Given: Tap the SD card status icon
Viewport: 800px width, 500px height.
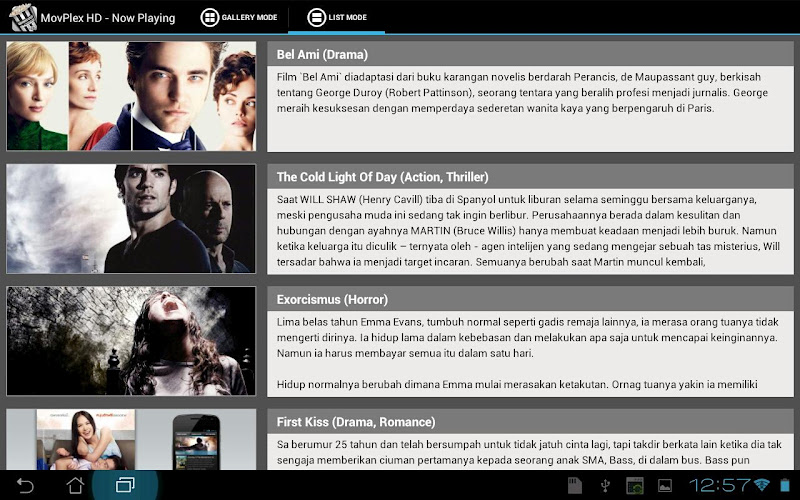Looking at the screenshot, I should 575,485.
